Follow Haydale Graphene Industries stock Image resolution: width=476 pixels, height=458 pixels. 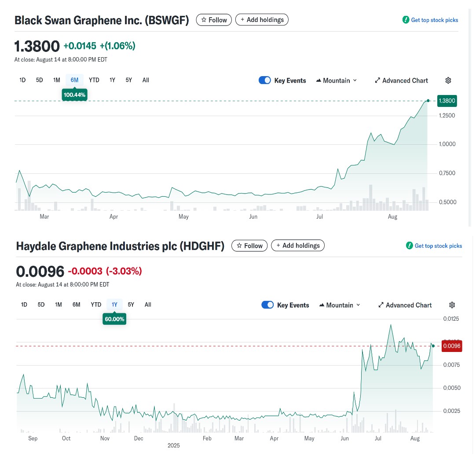(249, 245)
